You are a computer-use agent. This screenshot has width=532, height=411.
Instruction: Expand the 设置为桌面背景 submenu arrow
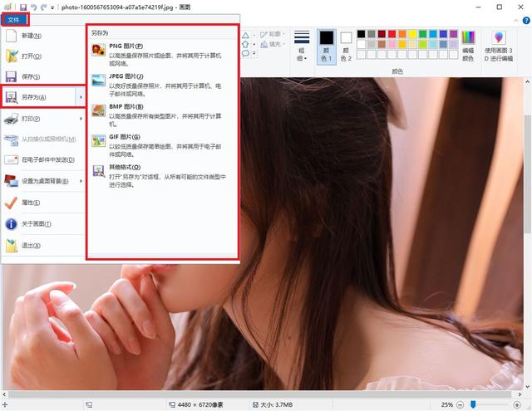[x=81, y=181]
